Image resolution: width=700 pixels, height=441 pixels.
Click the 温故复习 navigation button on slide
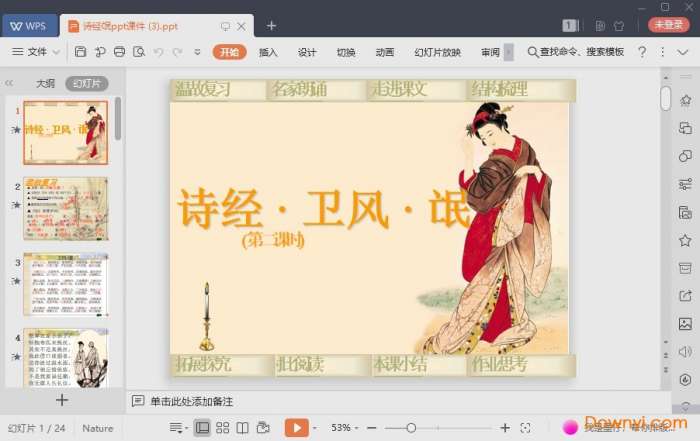point(203,89)
